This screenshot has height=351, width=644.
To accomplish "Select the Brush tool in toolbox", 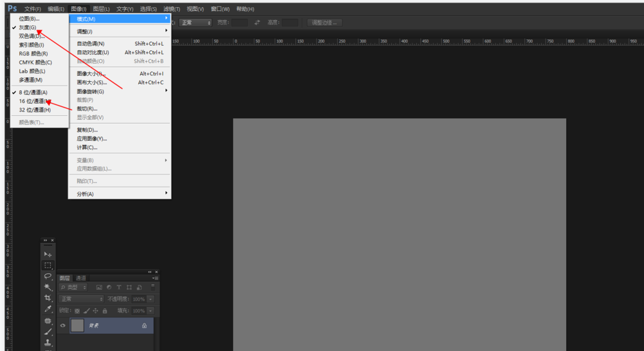I will coord(48,332).
